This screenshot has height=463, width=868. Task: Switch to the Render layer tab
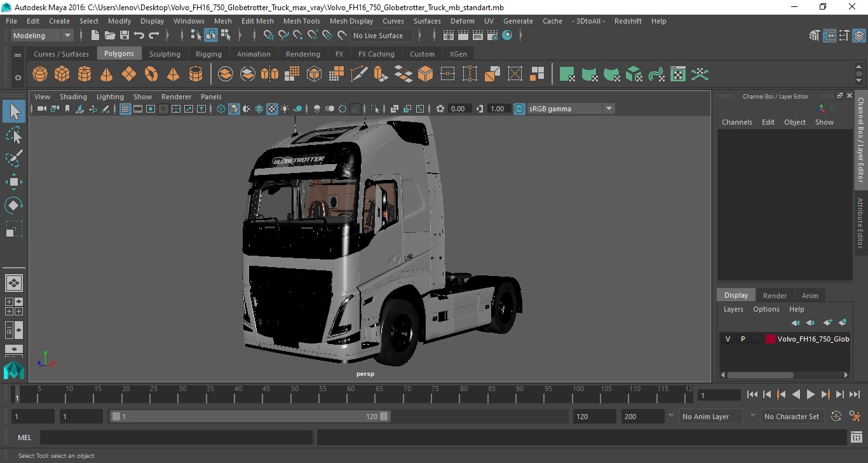pyautogui.click(x=775, y=295)
